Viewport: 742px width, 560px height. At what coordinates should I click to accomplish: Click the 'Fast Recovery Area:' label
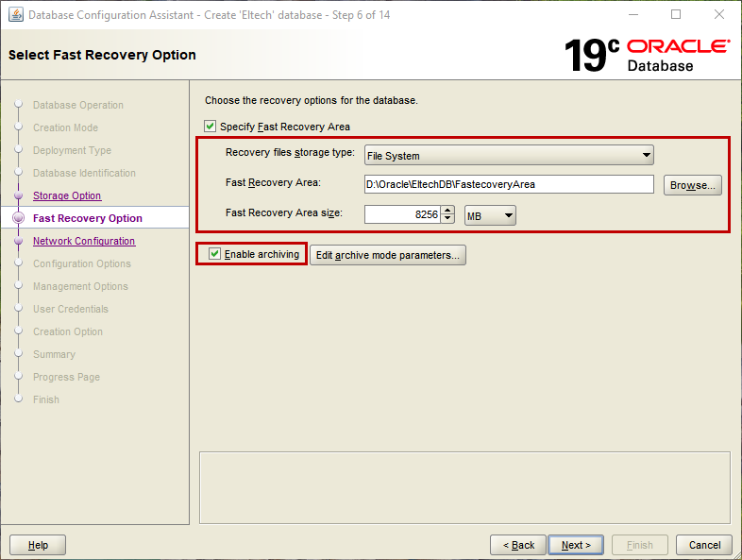pyautogui.click(x=273, y=182)
